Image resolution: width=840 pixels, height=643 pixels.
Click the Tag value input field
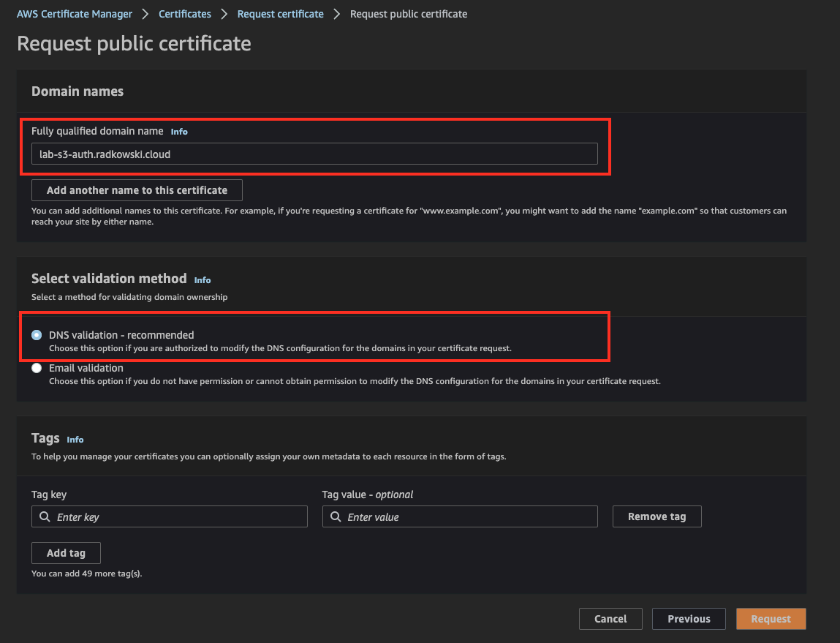(460, 516)
